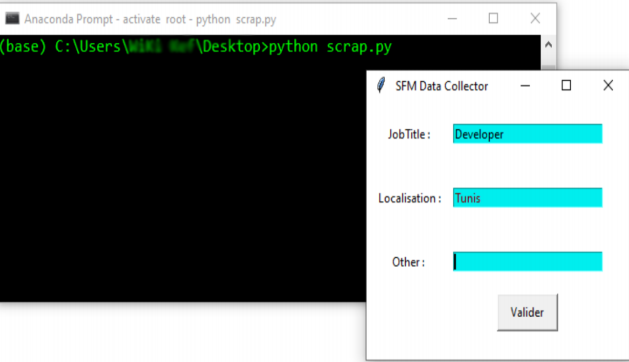Close the SFM Data Collector window
This screenshot has width=629, height=362.
(608, 85)
